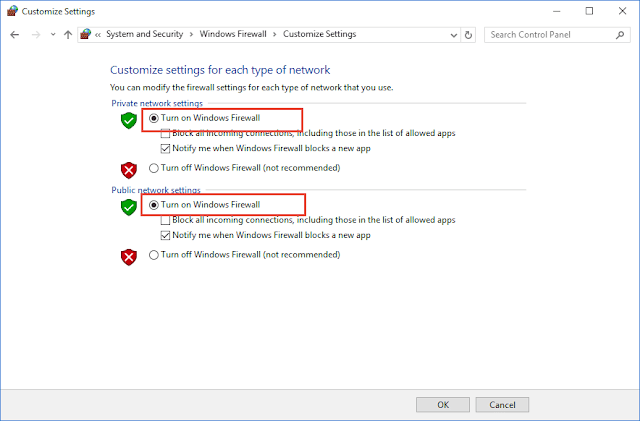Screen dimensions: 640x421
Task: Uncheck Notify me option under Public network
Action: (165, 235)
